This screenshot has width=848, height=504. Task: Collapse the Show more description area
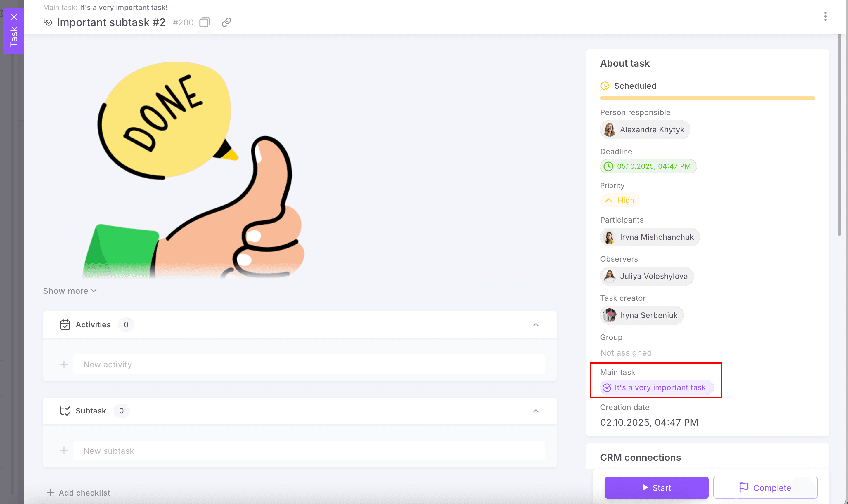click(x=69, y=291)
